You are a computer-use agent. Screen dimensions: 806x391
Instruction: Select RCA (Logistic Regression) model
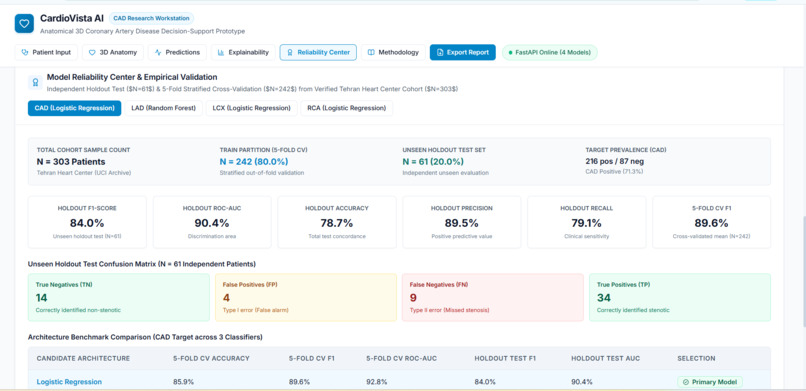click(x=347, y=108)
